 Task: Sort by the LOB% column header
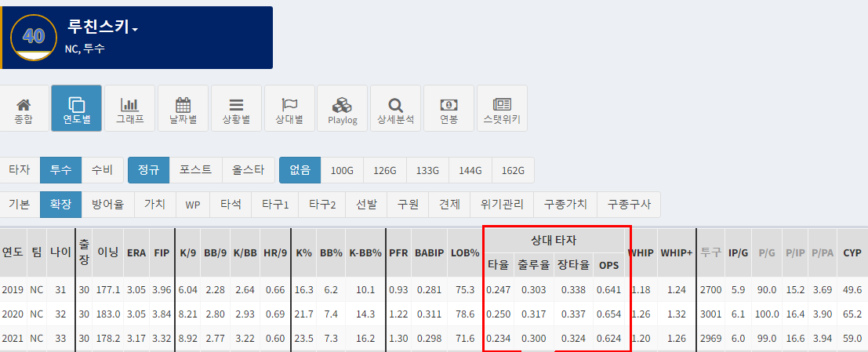tap(466, 252)
